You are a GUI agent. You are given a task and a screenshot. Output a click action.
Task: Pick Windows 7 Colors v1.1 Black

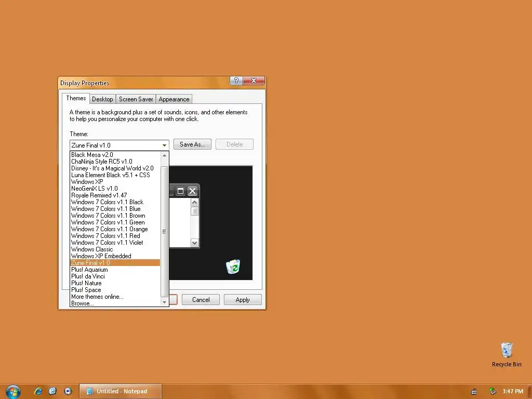tap(115, 202)
